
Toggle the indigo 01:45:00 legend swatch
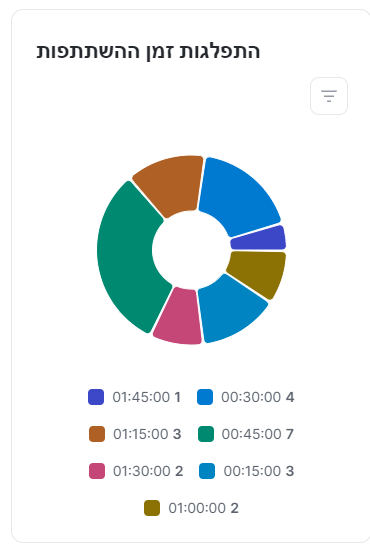[96, 397]
